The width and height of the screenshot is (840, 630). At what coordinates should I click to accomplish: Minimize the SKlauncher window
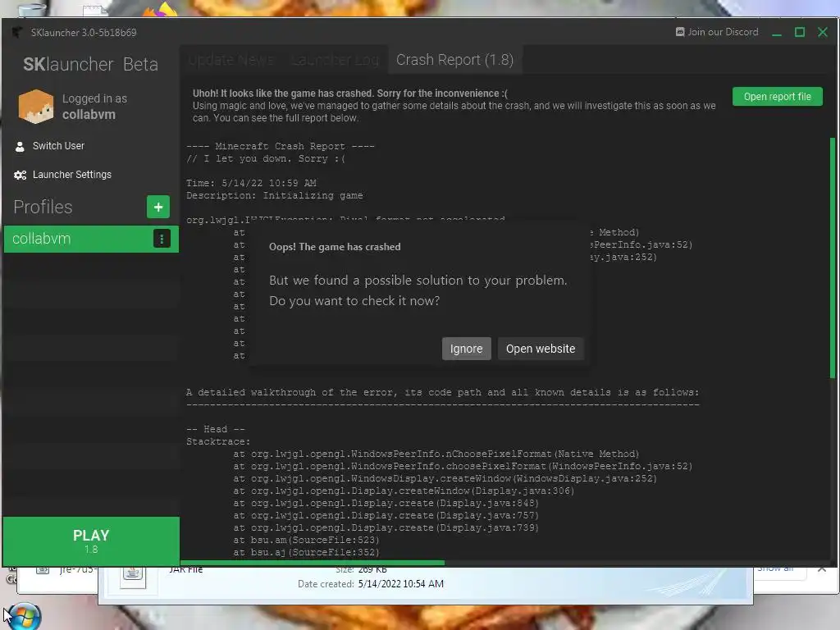click(777, 33)
